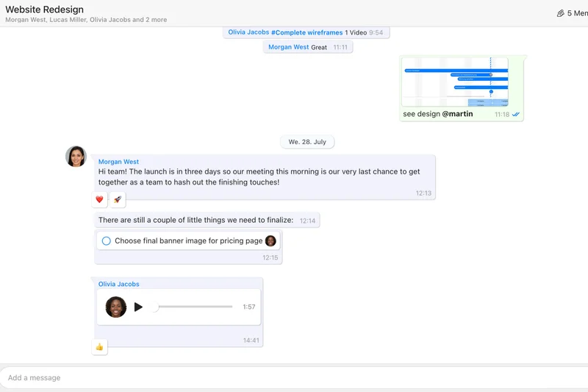The width and height of the screenshot is (588, 392).
Task: Click the speaker avatar in the voice message
Action: click(x=116, y=307)
